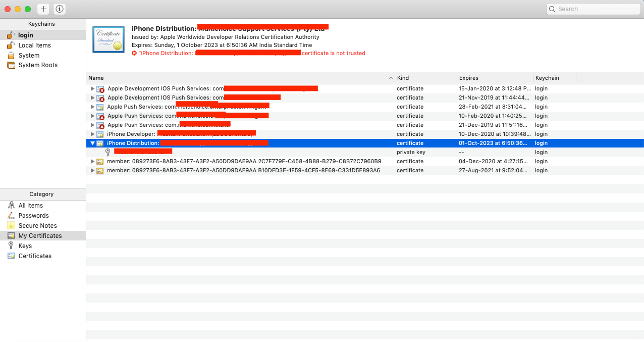Click inside the Search field
Screen dimensions: 644x342
(593, 9)
